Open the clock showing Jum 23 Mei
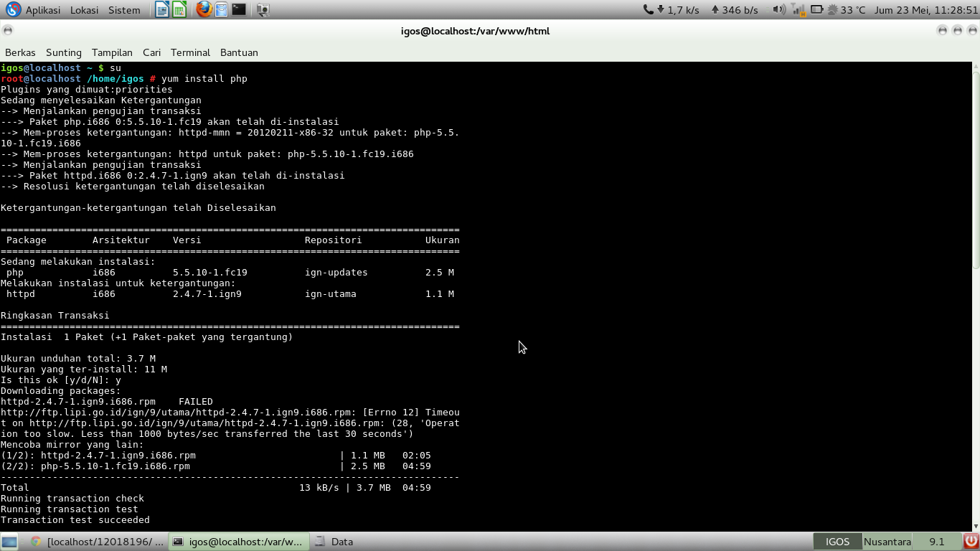Image resolution: width=980 pixels, height=551 pixels. point(925,10)
